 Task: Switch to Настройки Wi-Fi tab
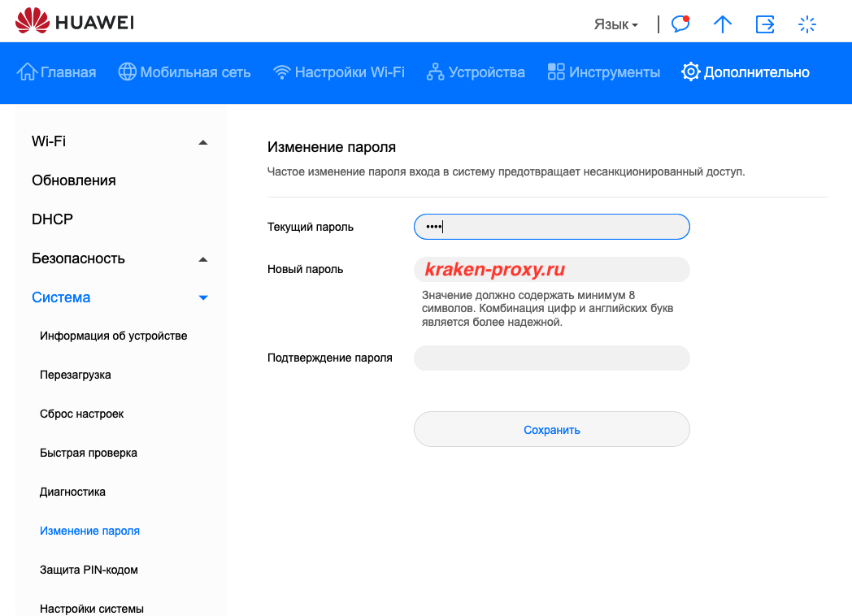click(339, 72)
